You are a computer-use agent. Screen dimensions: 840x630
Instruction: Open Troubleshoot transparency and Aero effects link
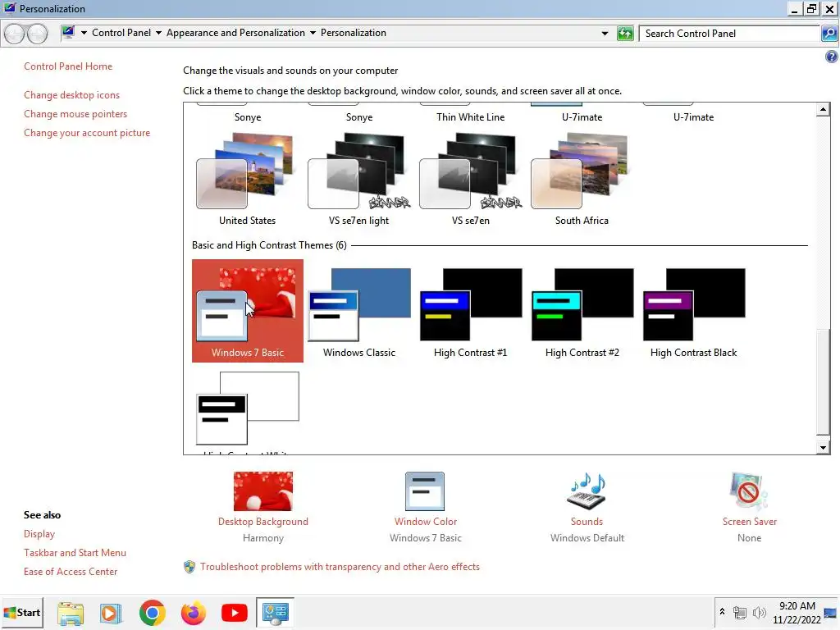pos(340,567)
